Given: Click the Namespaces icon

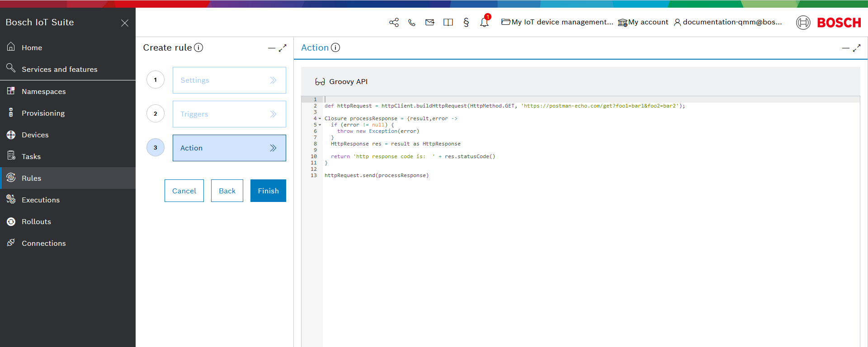Looking at the screenshot, I should (x=11, y=91).
